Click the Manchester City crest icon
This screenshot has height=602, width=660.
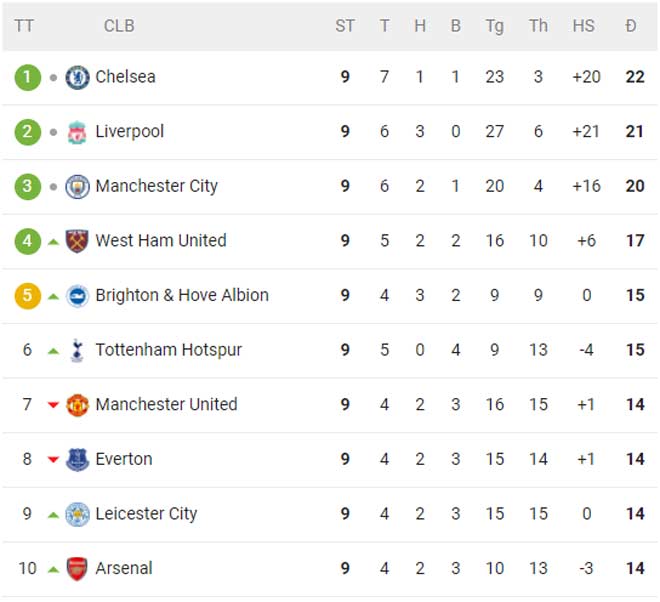tap(77, 186)
